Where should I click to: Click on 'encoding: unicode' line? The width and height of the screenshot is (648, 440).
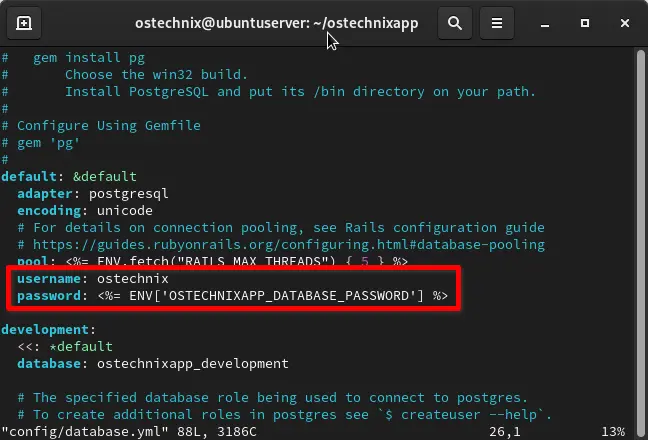[x=84, y=211]
